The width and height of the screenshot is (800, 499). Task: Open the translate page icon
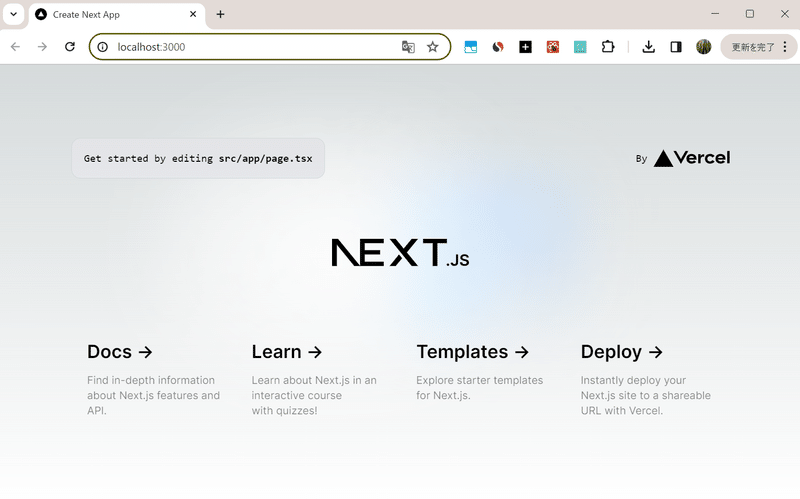pyautogui.click(x=408, y=47)
